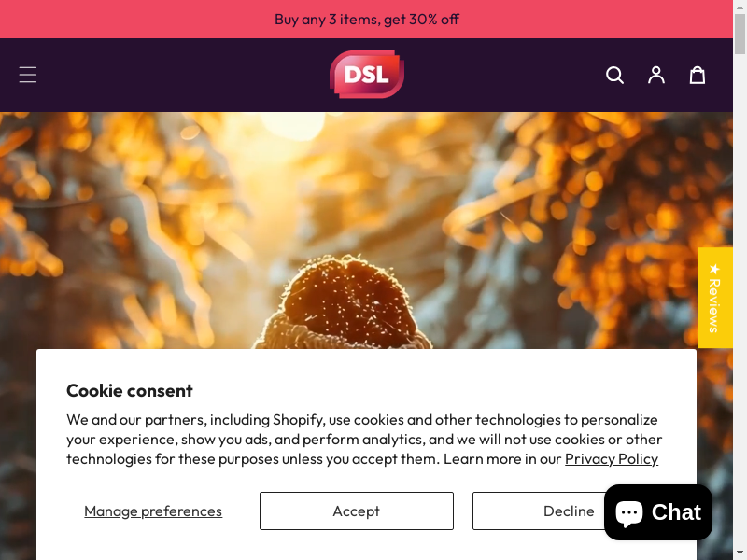Open the account profile icon
The height and width of the screenshot is (560, 747).
pos(656,76)
